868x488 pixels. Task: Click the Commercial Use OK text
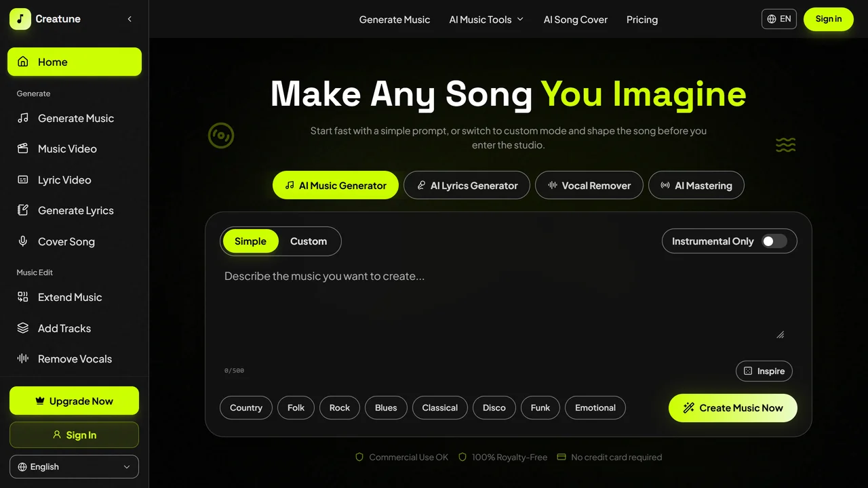tap(409, 457)
